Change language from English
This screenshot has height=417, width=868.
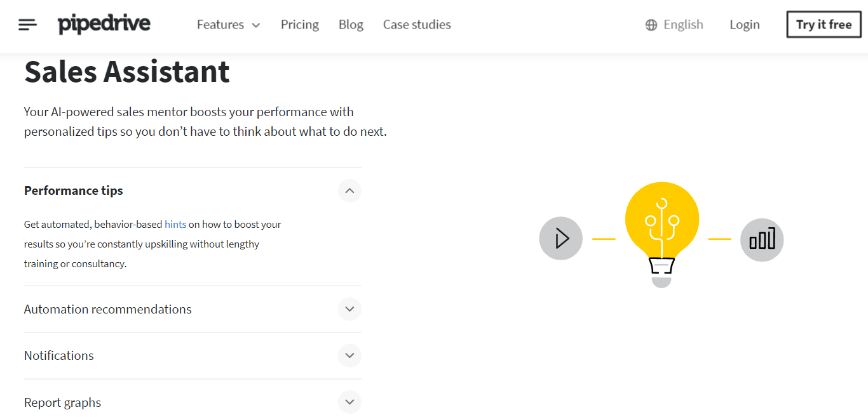pos(683,25)
